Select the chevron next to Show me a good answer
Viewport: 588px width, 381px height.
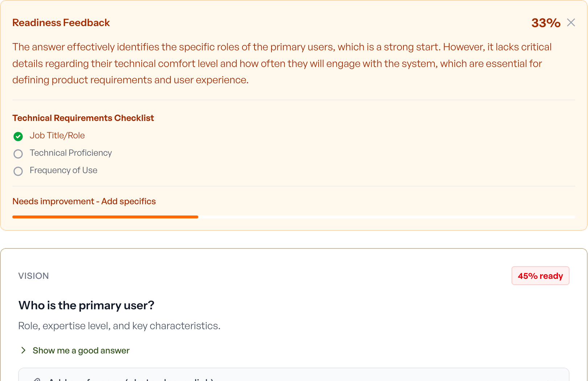tap(23, 350)
